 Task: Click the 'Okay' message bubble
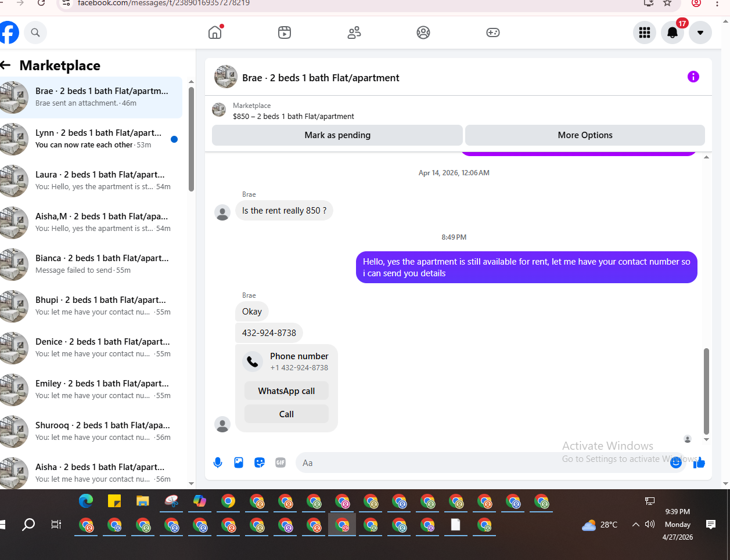[x=252, y=312]
